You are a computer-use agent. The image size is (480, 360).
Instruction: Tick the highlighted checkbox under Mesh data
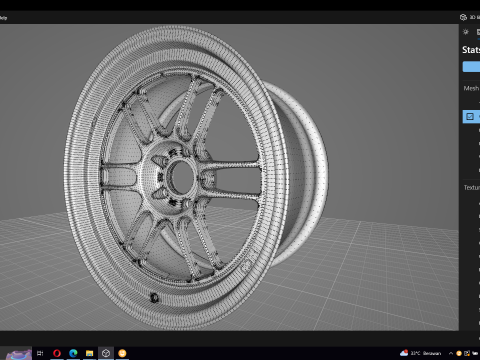coord(470,117)
